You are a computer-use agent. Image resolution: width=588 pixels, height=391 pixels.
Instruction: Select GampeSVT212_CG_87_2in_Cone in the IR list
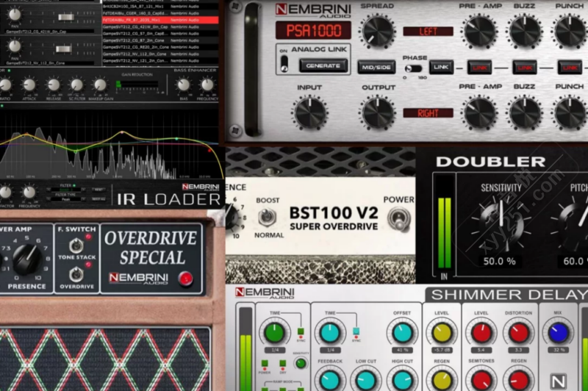(x=160, y=40)
